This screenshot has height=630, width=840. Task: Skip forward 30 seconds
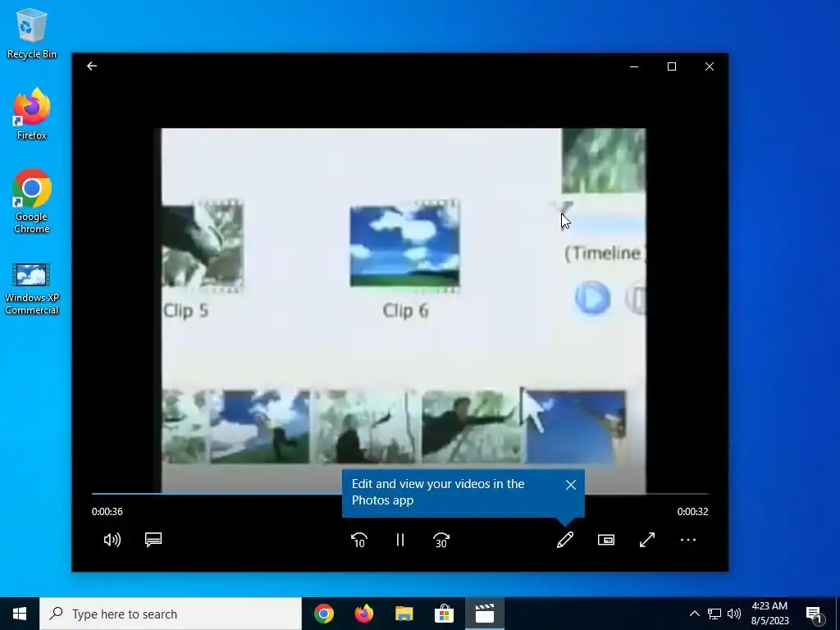click(441, 540)
